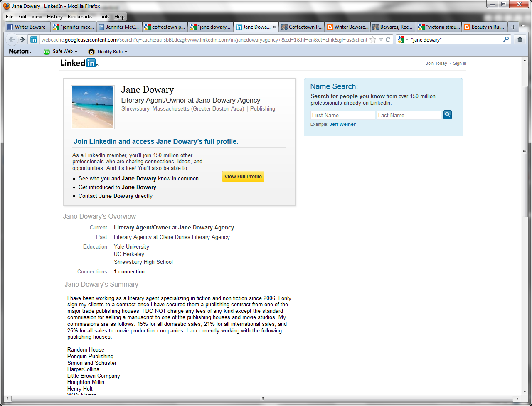Image resolution: width=532 pixels, height=406 pixels.
Task: Click the View Full Profile button
Action: (243, 177)
